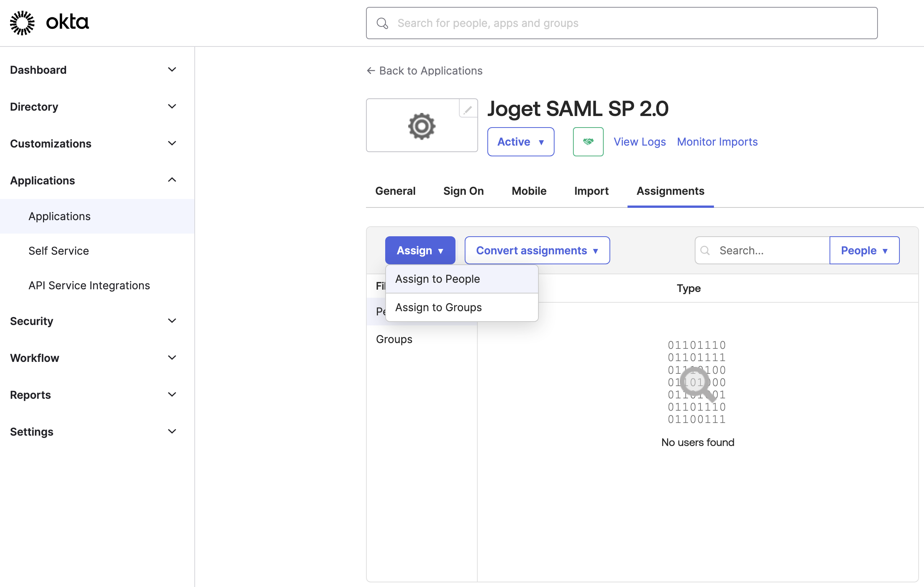Click the Okta sunburst logo

(22, 23)
